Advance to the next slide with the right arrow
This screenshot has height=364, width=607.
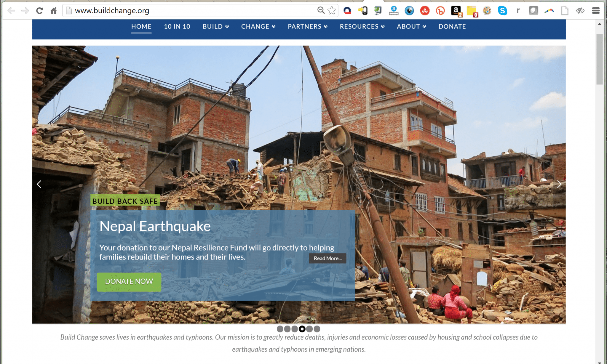(559, 184)
